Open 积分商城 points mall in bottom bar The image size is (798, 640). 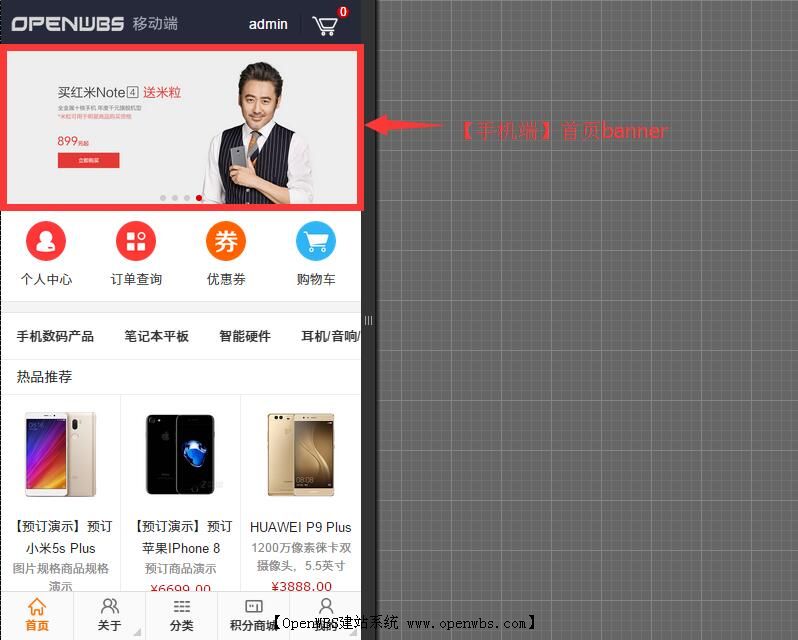(x=253, y=614)
